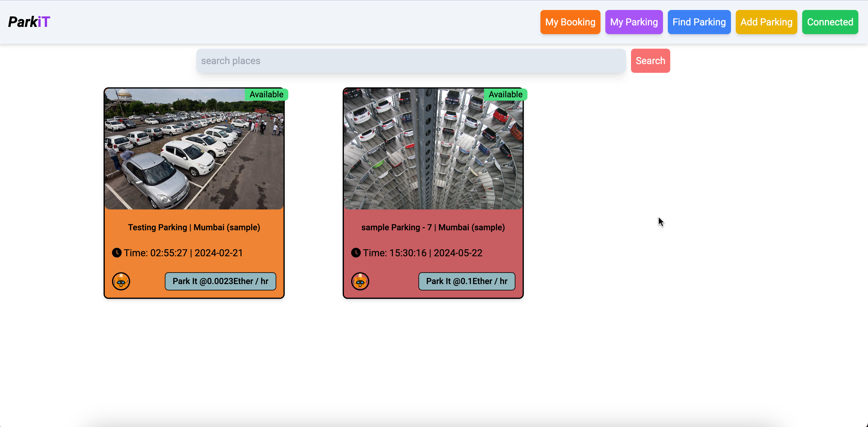Click Available badge on sample Parking - 7 card
Screen dimensions: 868x427
[x=505, y=95]
